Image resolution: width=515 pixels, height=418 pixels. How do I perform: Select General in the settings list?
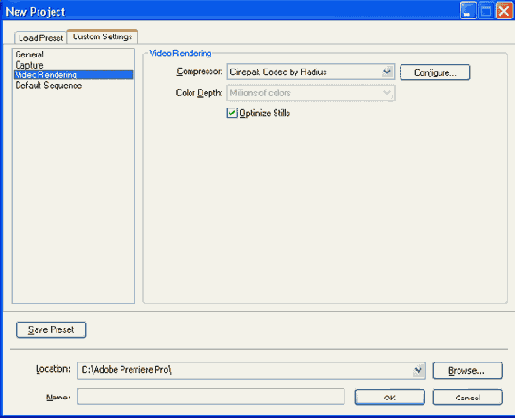[x=30, y=54]
